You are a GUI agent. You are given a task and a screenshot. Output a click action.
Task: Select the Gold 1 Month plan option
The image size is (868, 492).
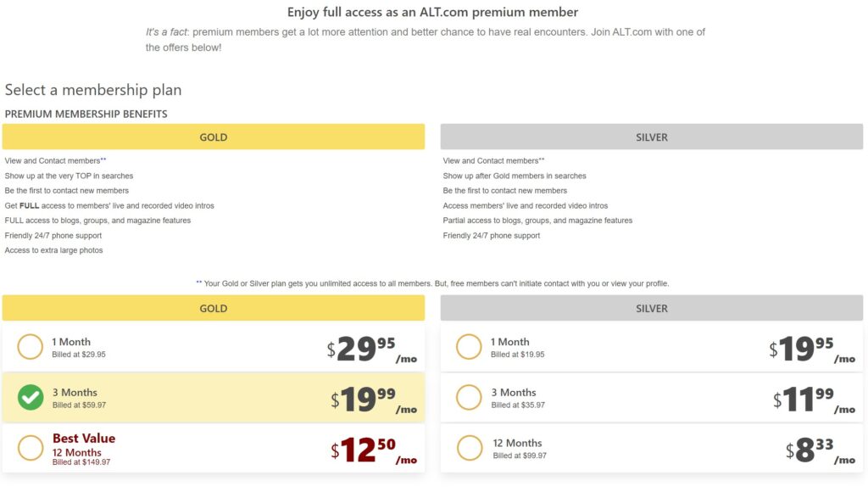click(x=31, y=346)
